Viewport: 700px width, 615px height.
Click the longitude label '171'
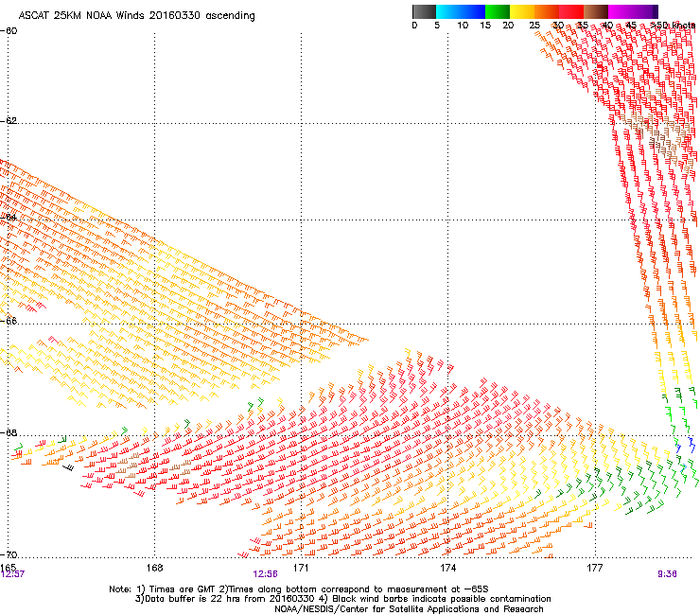click(x=301, y=567)
